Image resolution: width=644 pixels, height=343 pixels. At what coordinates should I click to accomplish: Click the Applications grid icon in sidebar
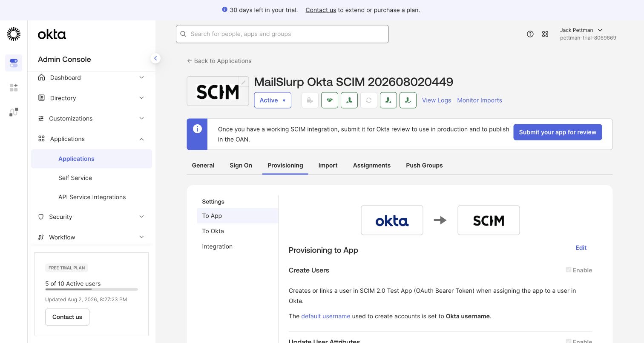click(x=41, y=139)
